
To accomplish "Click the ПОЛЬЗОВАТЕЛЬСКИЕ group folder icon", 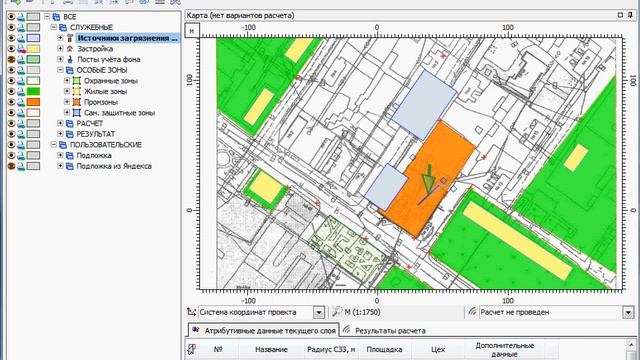I will point(63,144).
